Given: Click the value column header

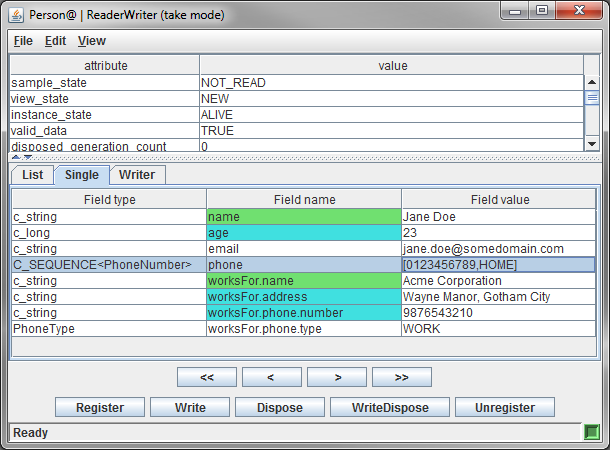Looking at the screenshot, I should [392, 65].
